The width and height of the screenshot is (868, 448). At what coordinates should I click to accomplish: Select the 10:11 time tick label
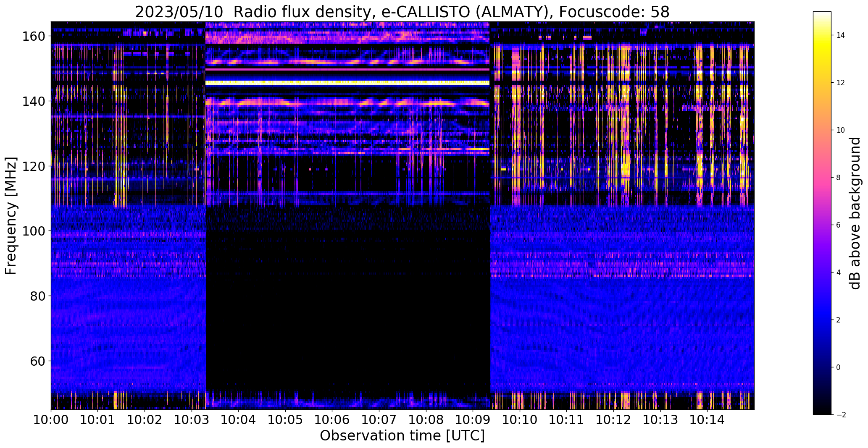point(566,419)
